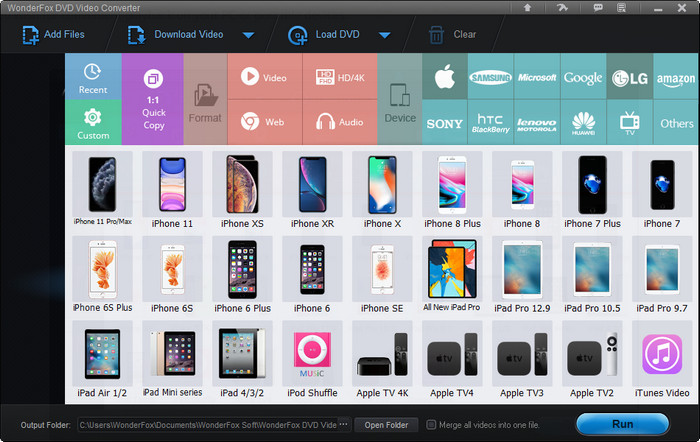The width and height of the screenshot is (700, 442).
Task: Pick the Apple TV4 profile
Action: (x=452, y=359)
